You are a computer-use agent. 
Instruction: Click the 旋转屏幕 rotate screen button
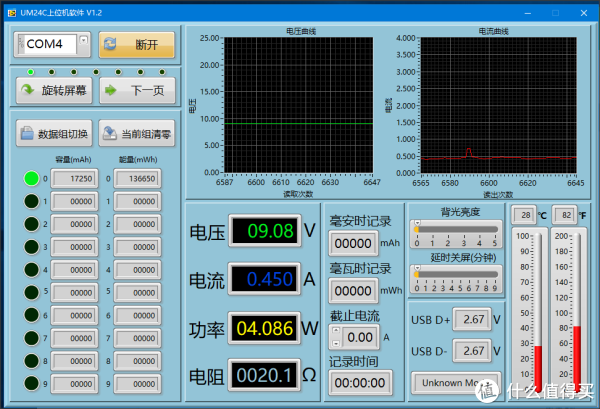(54, 90)
